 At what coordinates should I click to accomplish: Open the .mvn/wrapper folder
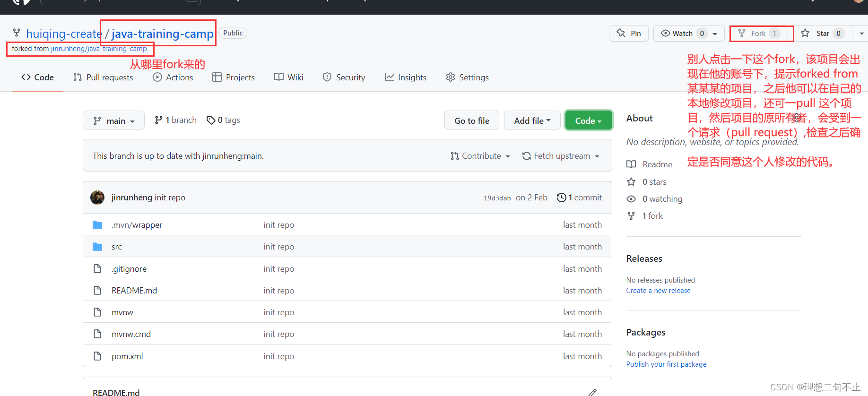point(137,225)
